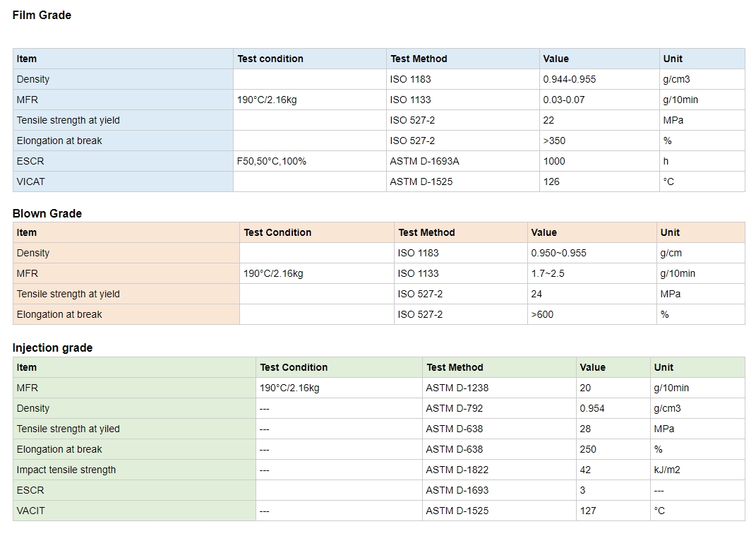Viewport: 756px width, 536px height.
Task: Click the 0.03-0.07 MFR value
Action: point(563,100)
